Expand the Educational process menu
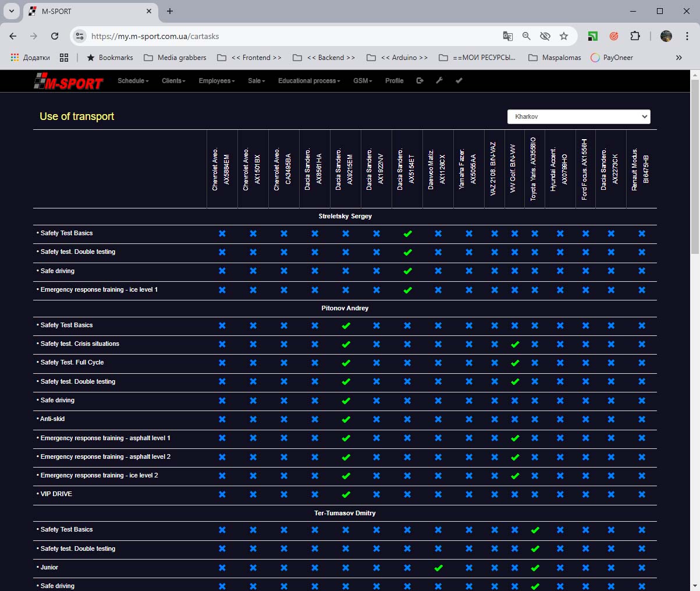The height and width of the screenshot is (591, 700). [309, 81]
